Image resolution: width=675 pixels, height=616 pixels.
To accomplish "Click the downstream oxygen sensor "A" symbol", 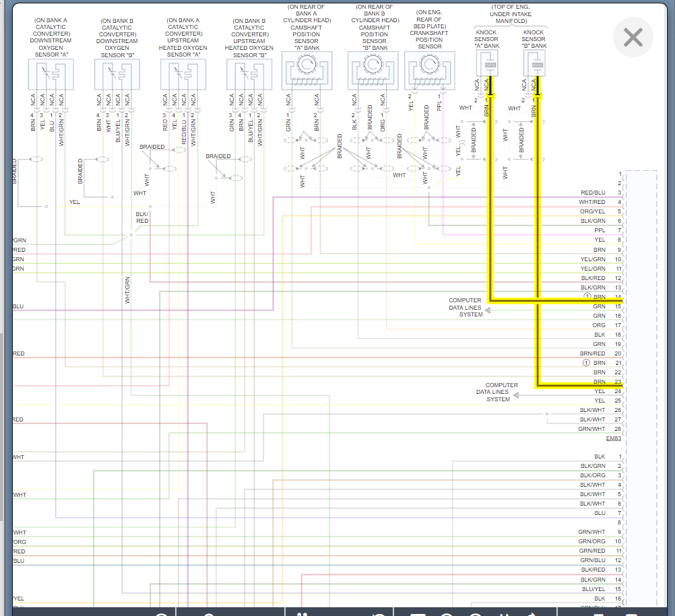I will coord(51,75).
